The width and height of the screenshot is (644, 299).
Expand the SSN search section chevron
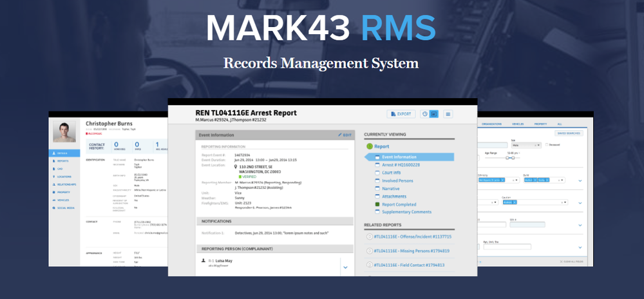pyautogui.click(x=580, y=225)
